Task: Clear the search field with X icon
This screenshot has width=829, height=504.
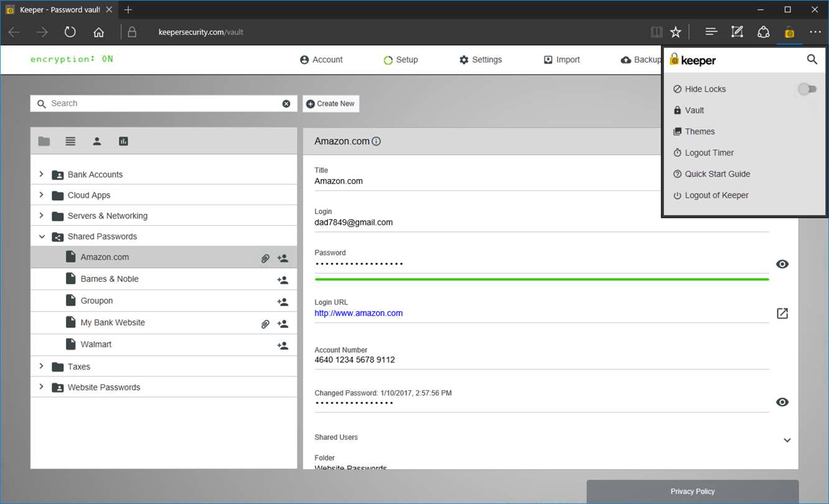Action: point(286,104)
